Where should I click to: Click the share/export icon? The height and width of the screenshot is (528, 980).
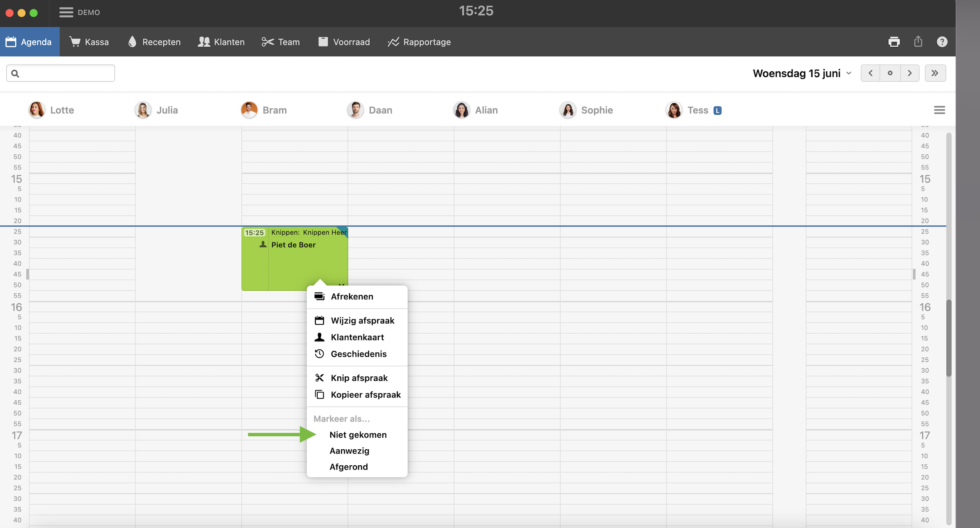[918, 42]
